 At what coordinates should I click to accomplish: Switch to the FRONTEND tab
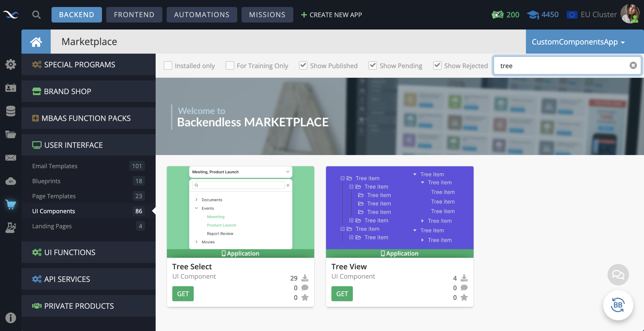(134, 14)
